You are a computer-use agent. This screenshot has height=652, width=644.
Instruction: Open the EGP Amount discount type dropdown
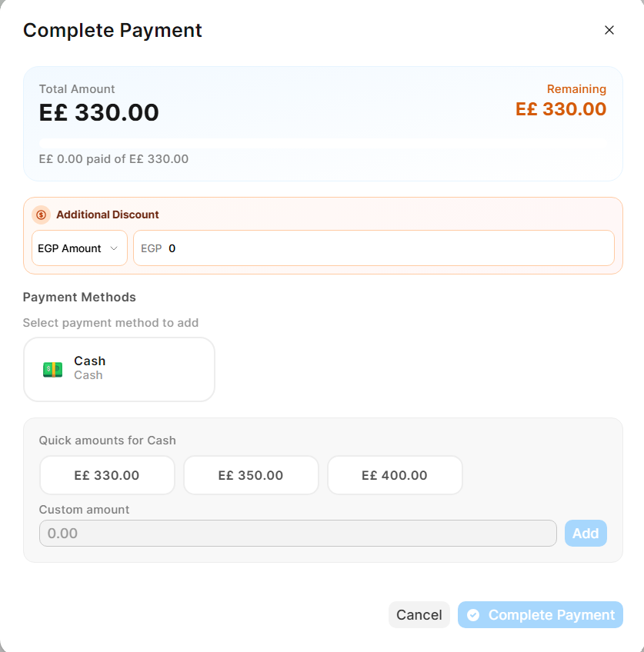click(78, 248)
